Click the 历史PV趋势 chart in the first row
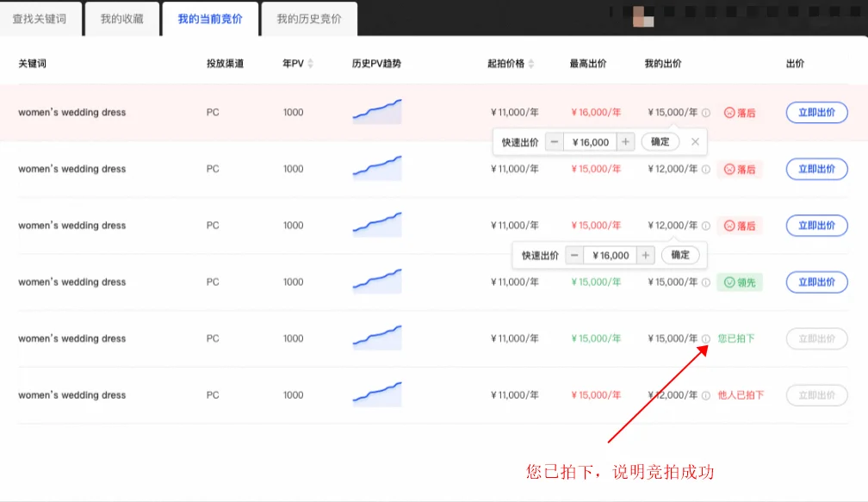The width and height of the screenshot is (868, 502). (376, 112)
